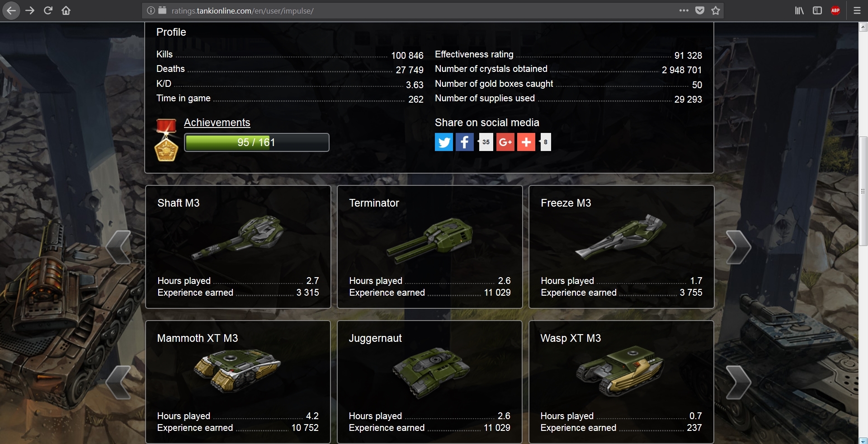Click the Facebook share count 35
Viewport: 868px width, 444px height.
tap(486, 142)
